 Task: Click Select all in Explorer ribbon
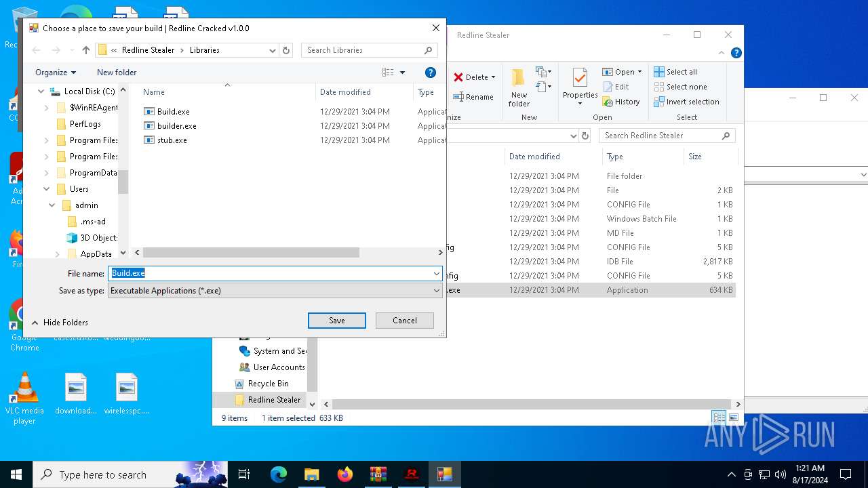coord(675,72)
